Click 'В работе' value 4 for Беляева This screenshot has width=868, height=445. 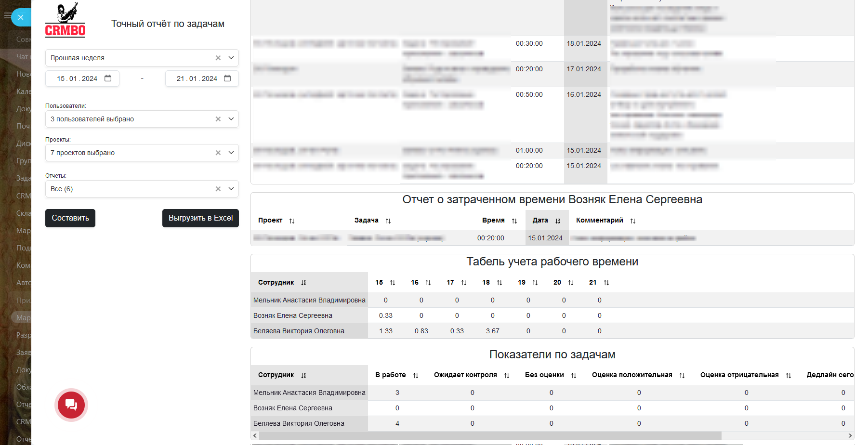(x=397, y=423)
